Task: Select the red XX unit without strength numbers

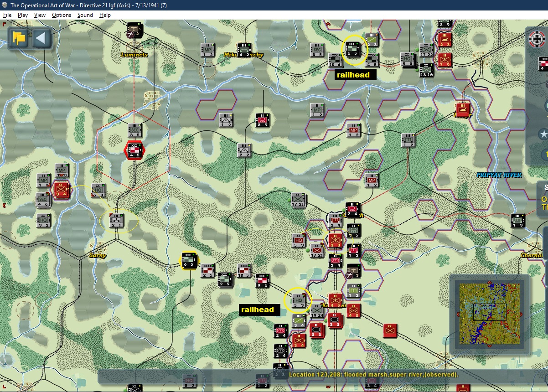Action: pyautogui.click(x=390, y=331)
